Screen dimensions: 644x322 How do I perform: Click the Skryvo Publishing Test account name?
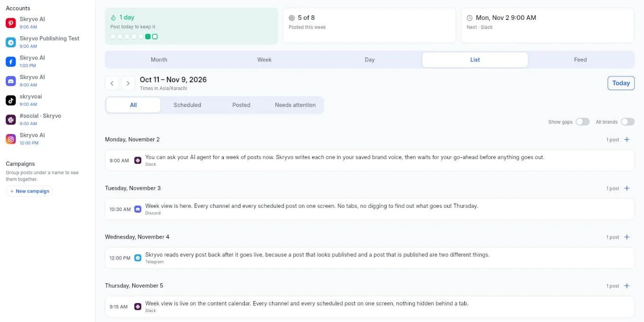49,38
